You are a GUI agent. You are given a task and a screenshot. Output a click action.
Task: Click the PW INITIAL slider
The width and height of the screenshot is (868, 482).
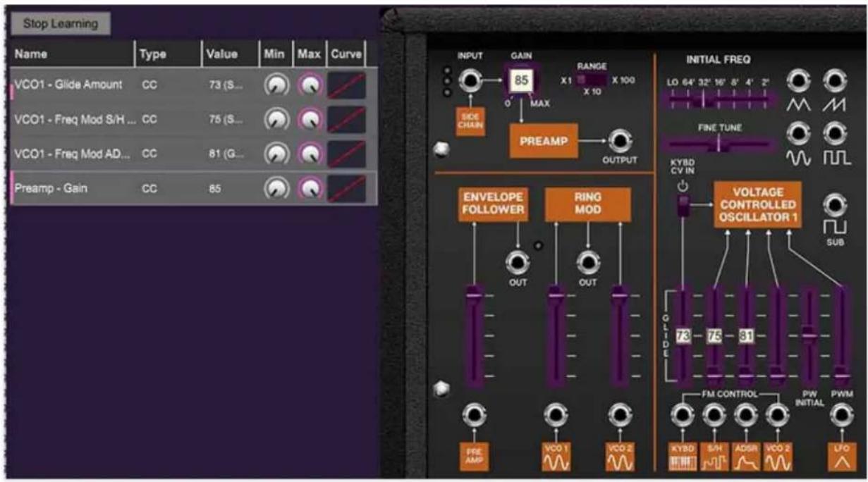809,334
